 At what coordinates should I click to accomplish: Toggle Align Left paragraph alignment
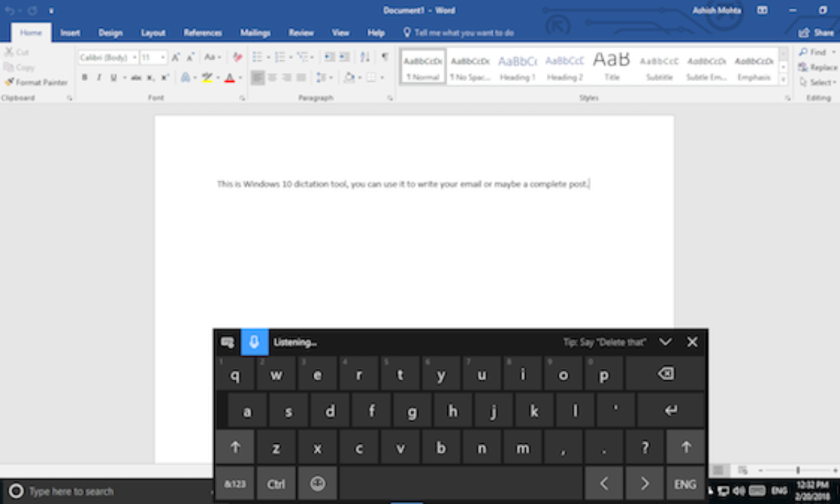[x=258, y=78]
